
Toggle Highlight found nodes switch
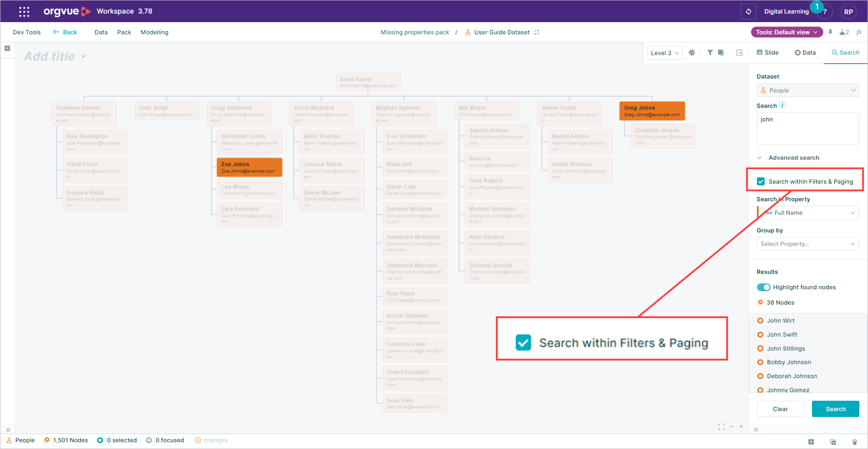(763, 287)
